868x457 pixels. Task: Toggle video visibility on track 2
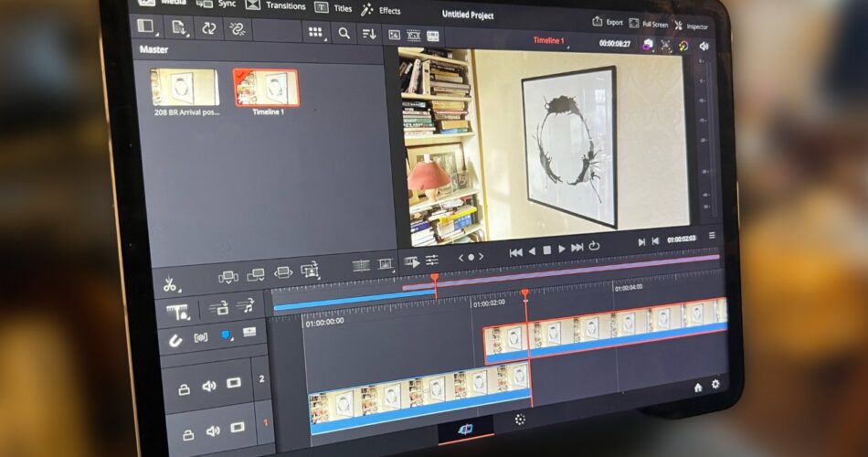point(234,384)
